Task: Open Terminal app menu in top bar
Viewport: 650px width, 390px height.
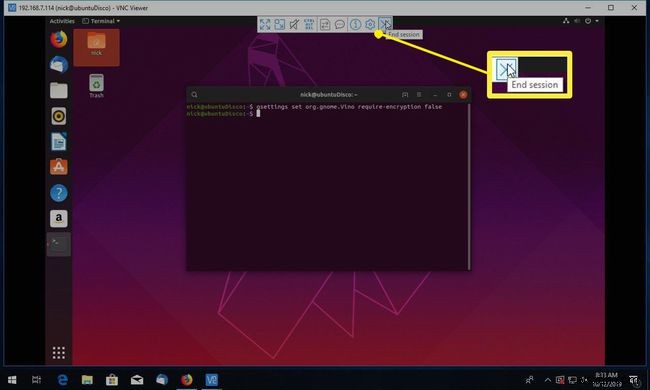Action: pos(102,21)
